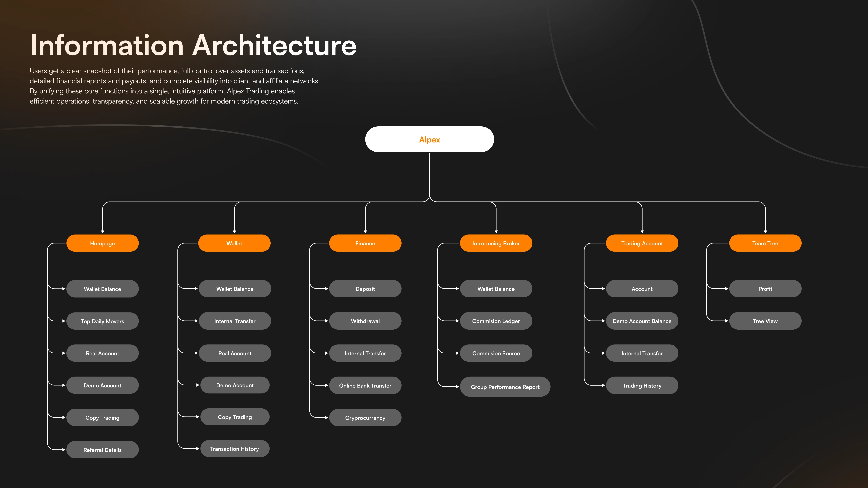The image size is (868, 488).
Task: Select the Trading Account category node
Action: [642, 243]
